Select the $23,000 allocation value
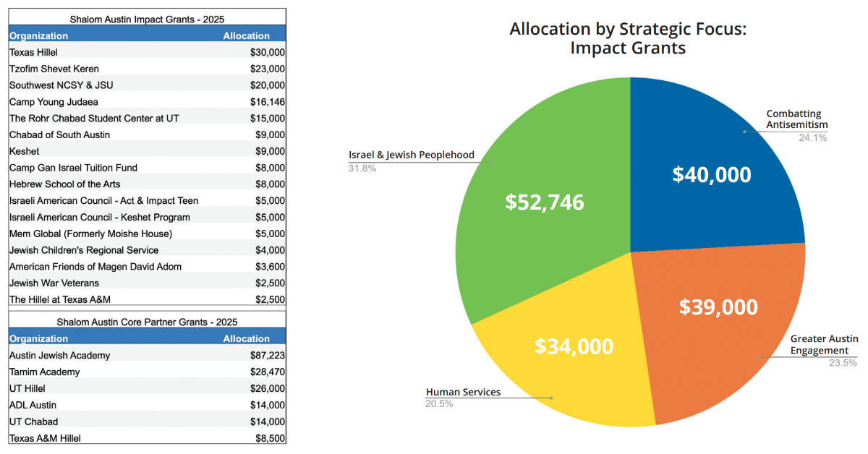Screen dimensions: 868x454 [268, 69]
